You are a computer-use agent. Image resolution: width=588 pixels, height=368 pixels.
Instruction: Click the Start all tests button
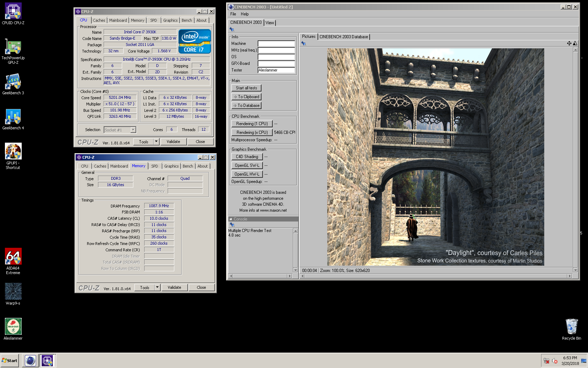(x=246, y=88)
